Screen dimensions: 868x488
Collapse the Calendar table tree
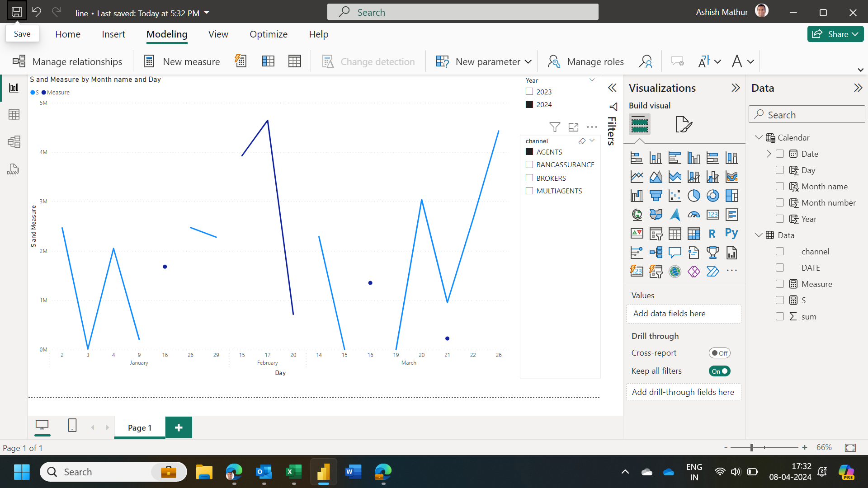(x=759, y=137)
